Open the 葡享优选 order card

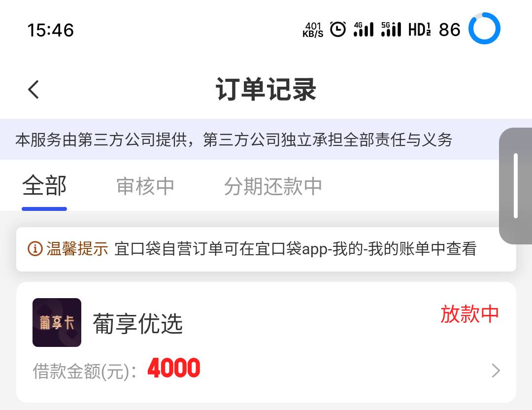coord(266,342)
